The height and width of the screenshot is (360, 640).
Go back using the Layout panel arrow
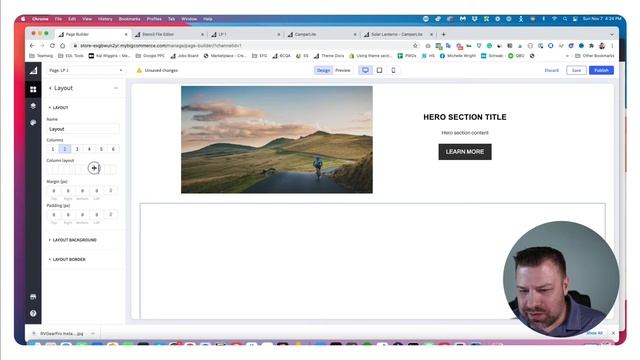(50, 88)
